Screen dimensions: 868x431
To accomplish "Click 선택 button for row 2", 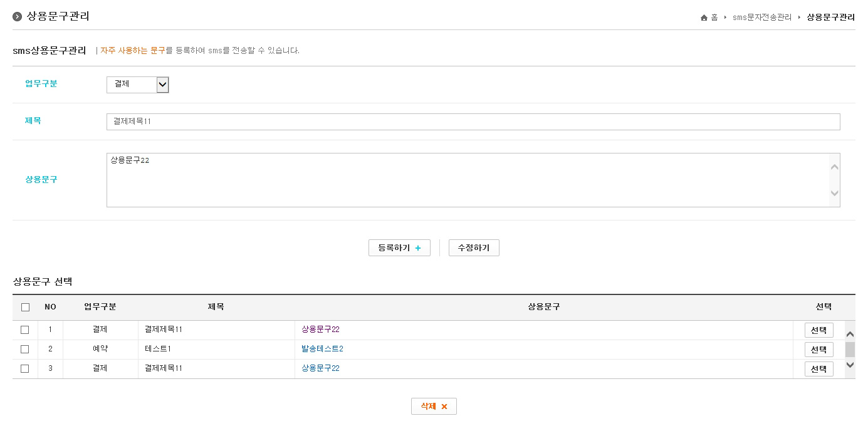I will point(818,350).
